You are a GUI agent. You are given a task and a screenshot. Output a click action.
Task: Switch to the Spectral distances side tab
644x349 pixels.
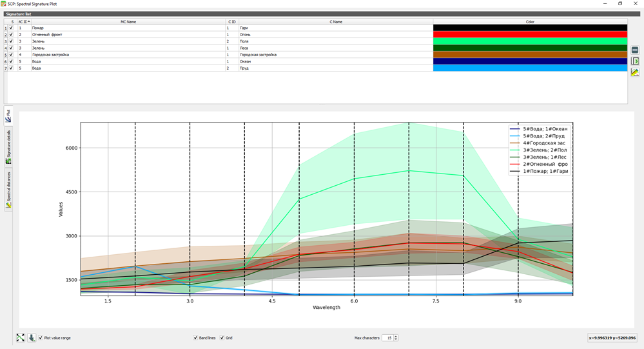(x=8, y=190)
